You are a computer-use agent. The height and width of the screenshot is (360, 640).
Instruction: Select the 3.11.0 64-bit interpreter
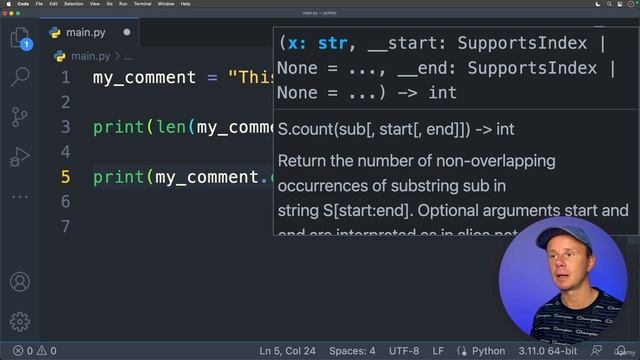[x=548, y=351]
